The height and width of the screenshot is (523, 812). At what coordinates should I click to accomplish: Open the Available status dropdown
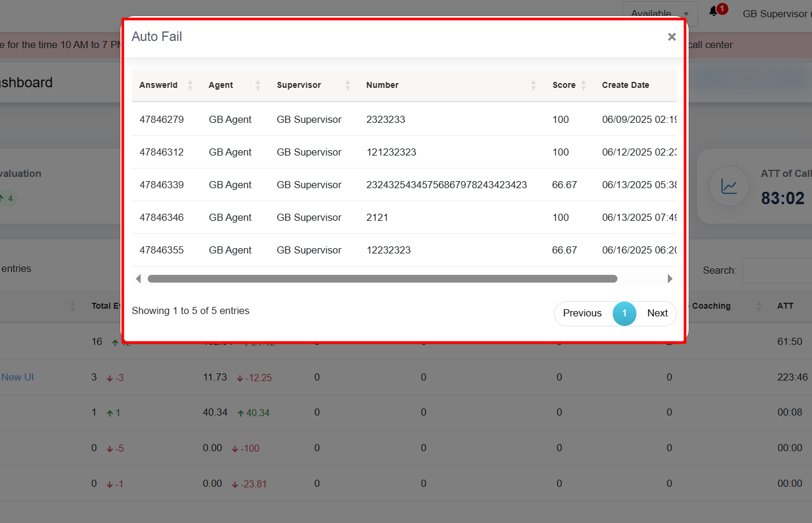[659, 13]
